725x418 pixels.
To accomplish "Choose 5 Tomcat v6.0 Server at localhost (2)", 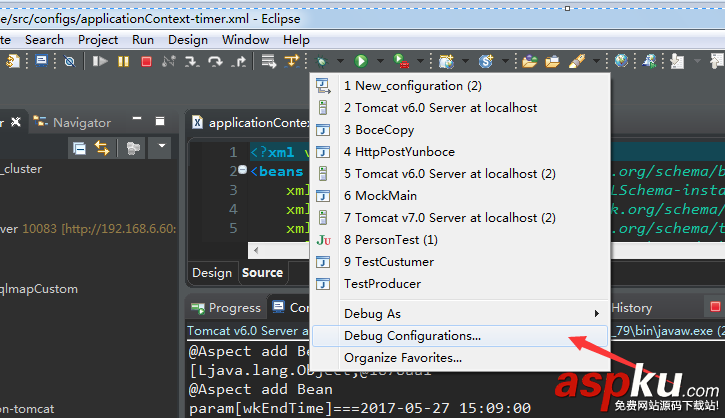I will click(x=460, y=174).
